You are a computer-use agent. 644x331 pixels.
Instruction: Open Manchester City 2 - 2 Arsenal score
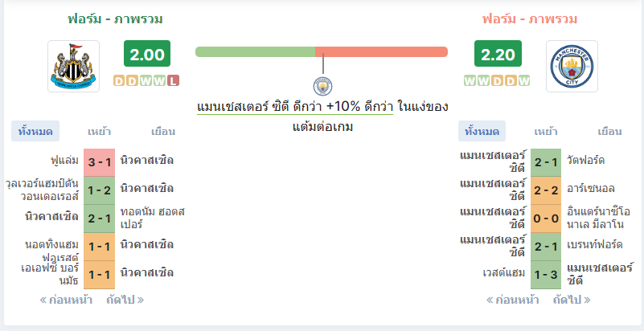[546, 190]
